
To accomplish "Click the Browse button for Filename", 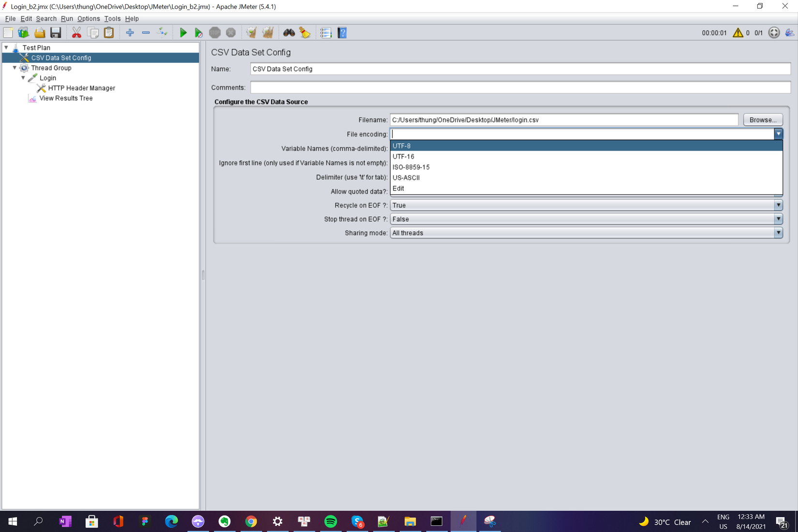I will click(x=763, y=119).
